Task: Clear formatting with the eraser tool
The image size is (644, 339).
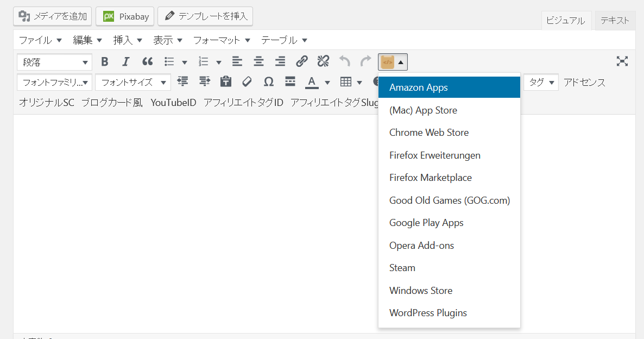Action: point(247,82)
